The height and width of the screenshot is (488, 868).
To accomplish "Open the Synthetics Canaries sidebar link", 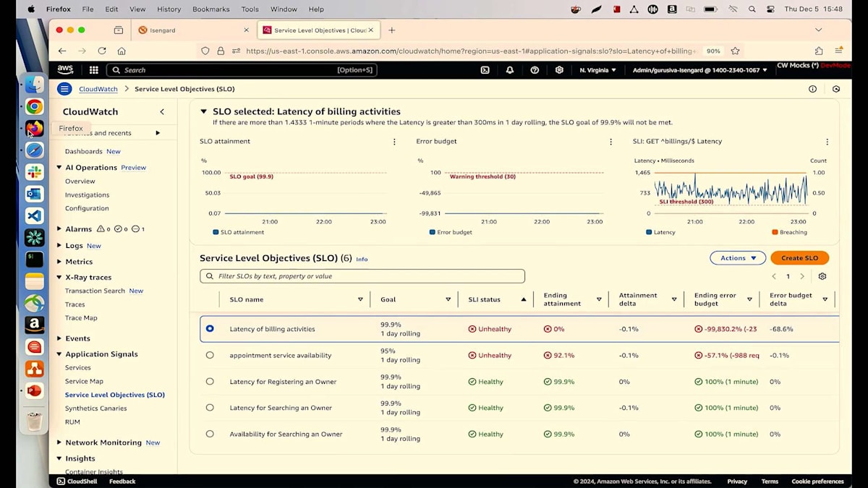I will tap(95, 408).
